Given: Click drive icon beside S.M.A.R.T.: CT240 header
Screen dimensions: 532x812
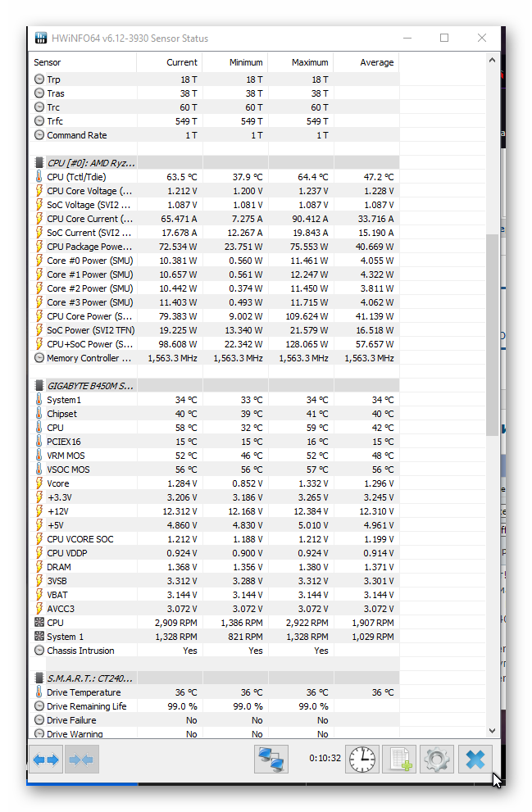Looking at the screenshot, I should click(39, 678).
